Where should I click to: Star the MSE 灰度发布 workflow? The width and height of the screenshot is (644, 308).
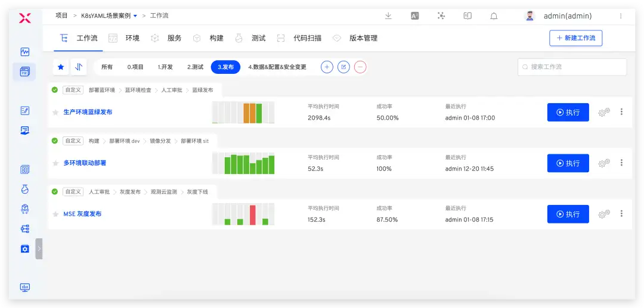pyautogui.click(x=55, y=214)
